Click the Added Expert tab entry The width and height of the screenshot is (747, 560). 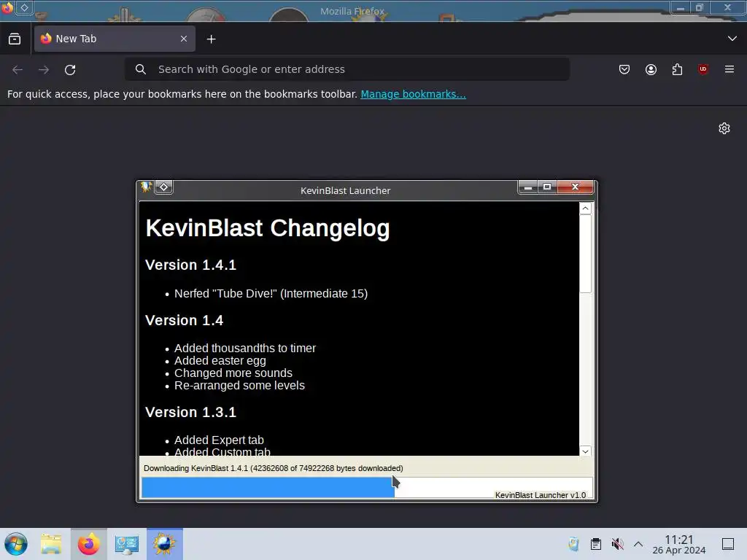[219, 440]
